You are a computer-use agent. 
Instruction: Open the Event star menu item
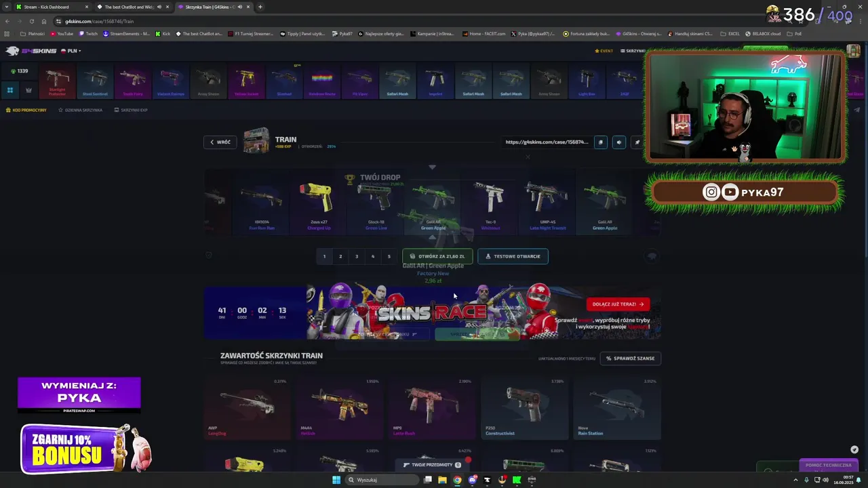click(x=604, y=51)
